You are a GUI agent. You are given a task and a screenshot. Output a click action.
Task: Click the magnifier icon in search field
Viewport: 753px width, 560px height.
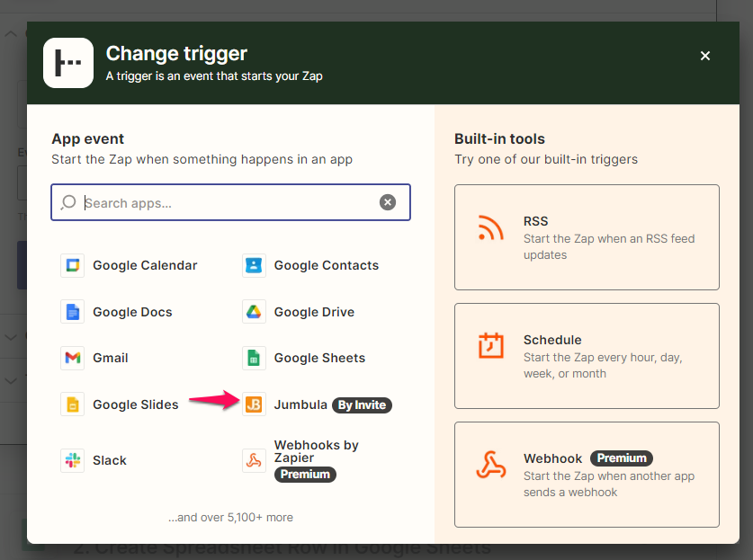[68, 202]
